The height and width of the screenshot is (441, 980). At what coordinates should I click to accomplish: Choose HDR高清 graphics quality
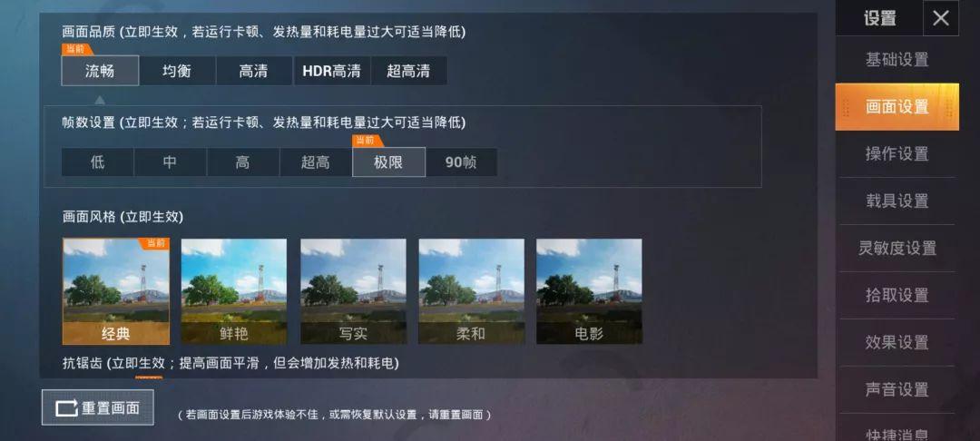coord(332,71)
